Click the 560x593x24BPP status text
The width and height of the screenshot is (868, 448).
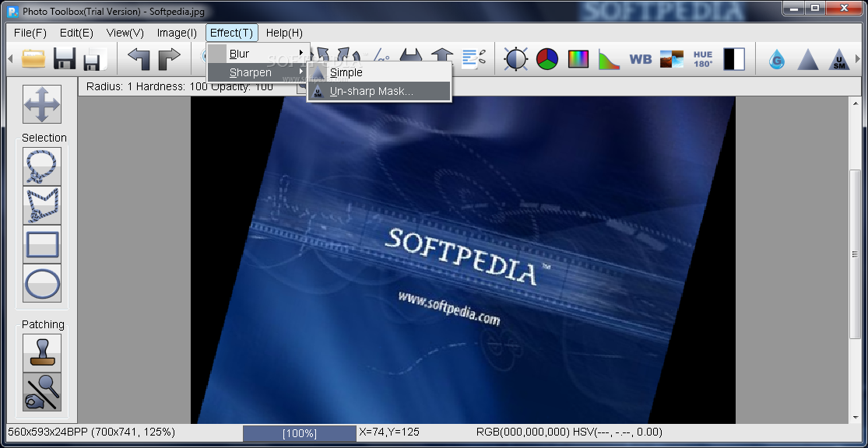91,432
